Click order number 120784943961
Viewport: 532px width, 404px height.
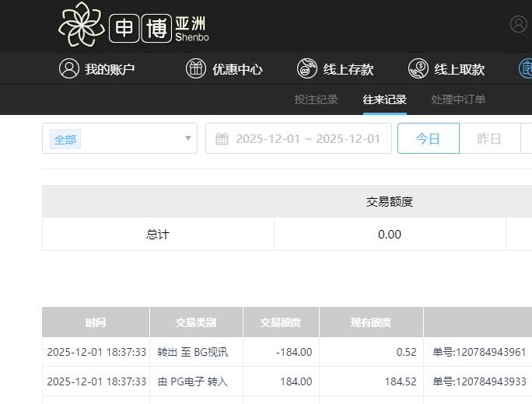(479, 352)
